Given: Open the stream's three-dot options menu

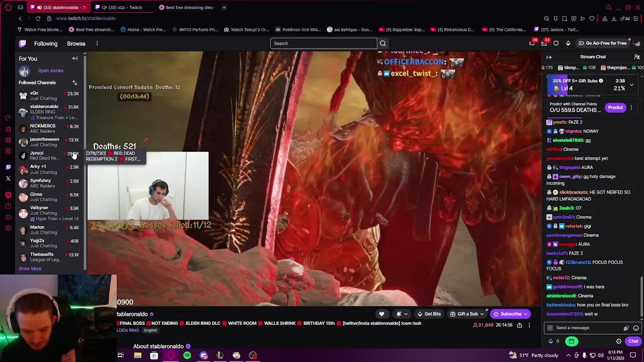Looking at the screenshot, I should click(529, 325).
